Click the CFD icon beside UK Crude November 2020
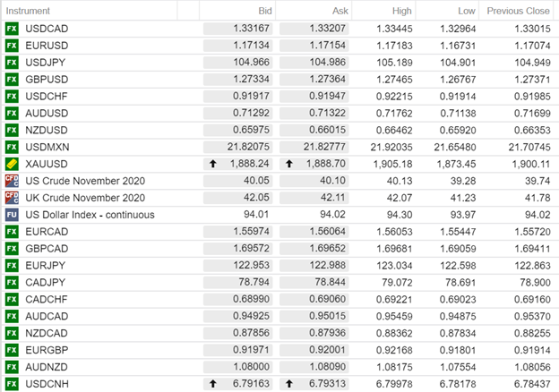The width and height of the screenshot is (559, 392). pos(12,198)
